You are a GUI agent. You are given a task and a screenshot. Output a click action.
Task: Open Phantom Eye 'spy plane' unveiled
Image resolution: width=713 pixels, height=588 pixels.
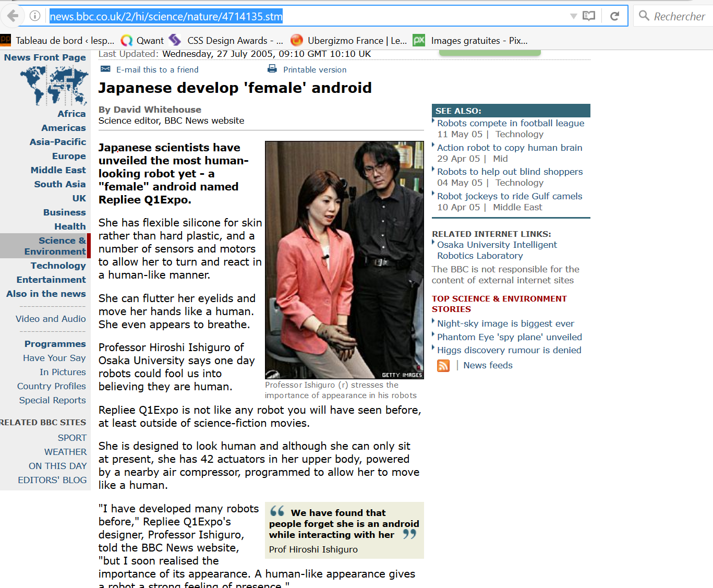[510, 337]
